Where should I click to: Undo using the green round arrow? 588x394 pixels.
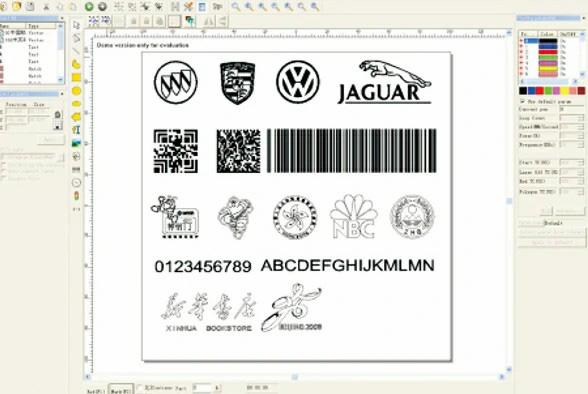pos(89,6)
